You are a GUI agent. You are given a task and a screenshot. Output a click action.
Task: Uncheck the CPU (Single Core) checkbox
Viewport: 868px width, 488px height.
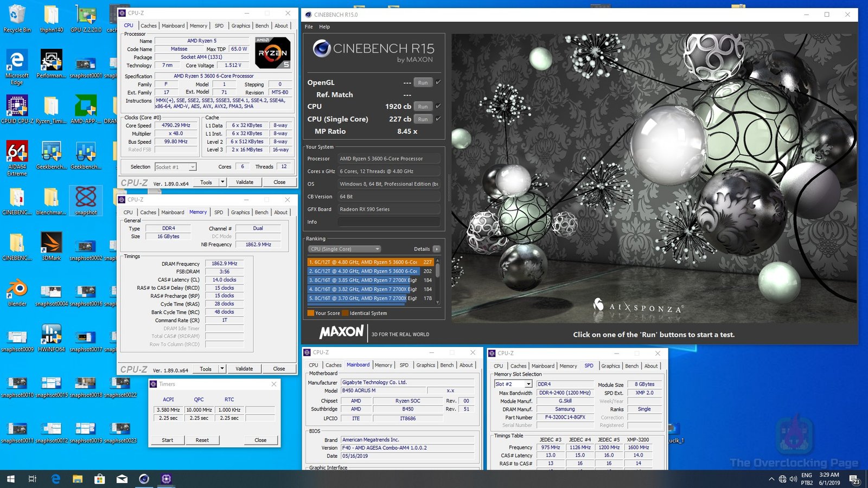click(x=437, y=119)
